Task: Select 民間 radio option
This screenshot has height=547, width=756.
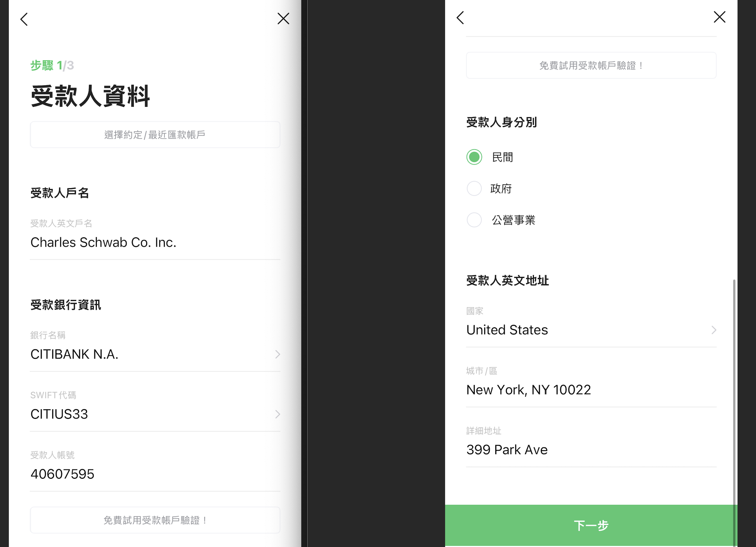Action: point(474,157)
